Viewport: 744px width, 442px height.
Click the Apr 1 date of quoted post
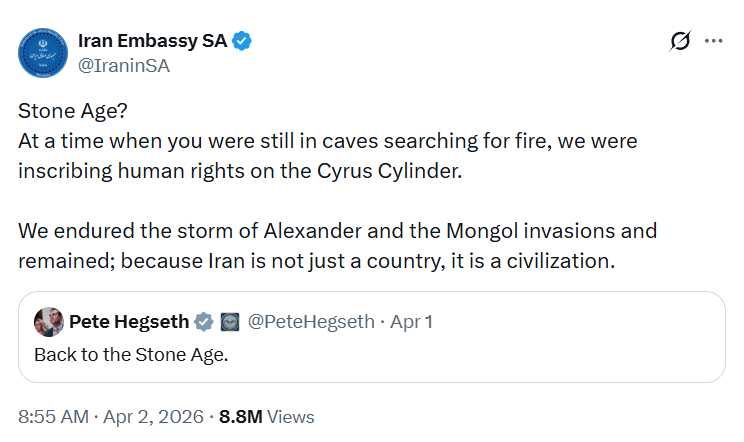pyautogui.click(x=410, y=322)
